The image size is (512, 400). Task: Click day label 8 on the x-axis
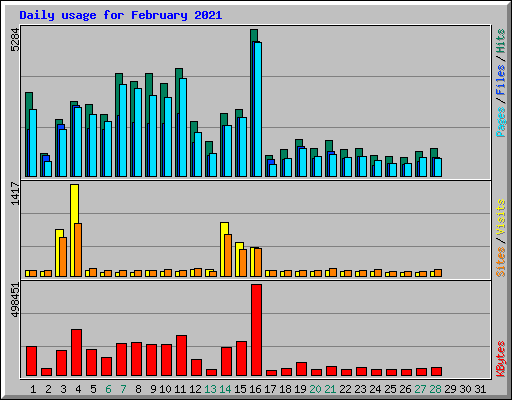tap(138, 389)
